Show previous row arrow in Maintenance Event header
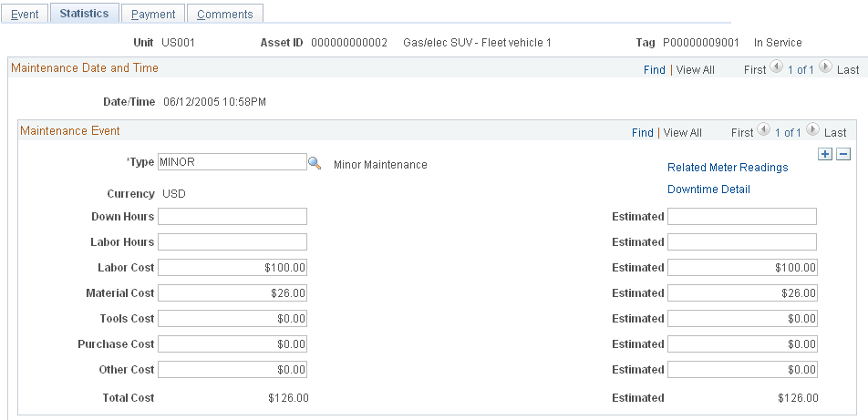 pyautogui.click(x=764, y=129)
